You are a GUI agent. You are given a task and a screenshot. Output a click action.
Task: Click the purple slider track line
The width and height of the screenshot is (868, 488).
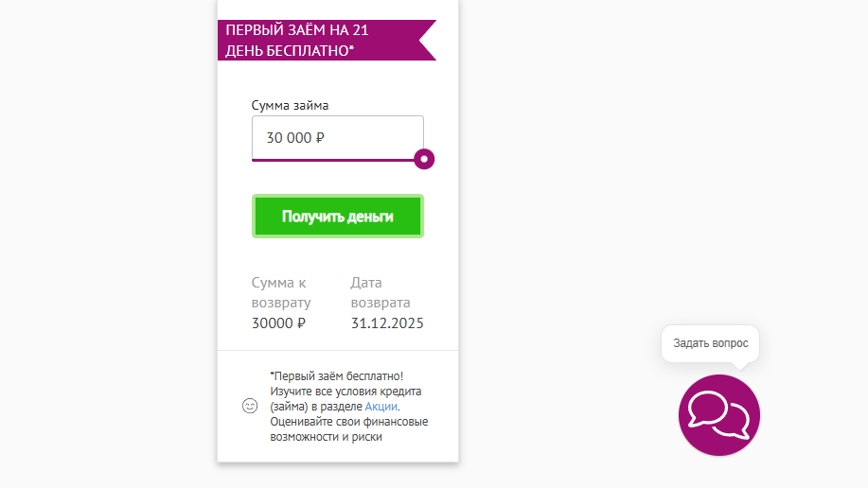coord(331,160)
